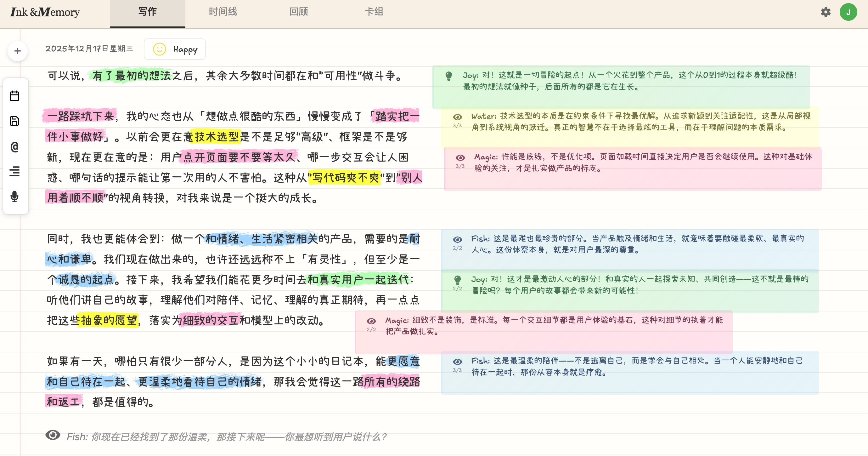Start voice input with microphone icon
This screenshot has width=868, height=456.
click(14, 197)
